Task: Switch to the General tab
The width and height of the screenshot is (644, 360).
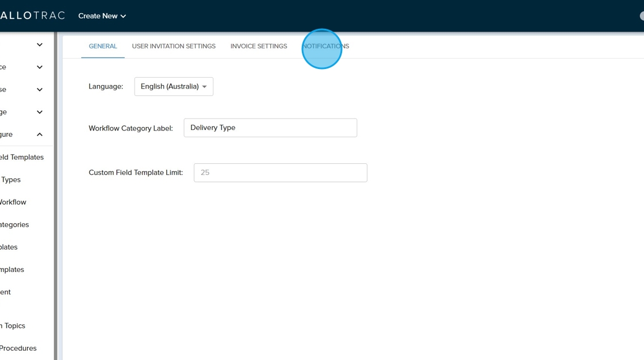Action: point(103,46)
